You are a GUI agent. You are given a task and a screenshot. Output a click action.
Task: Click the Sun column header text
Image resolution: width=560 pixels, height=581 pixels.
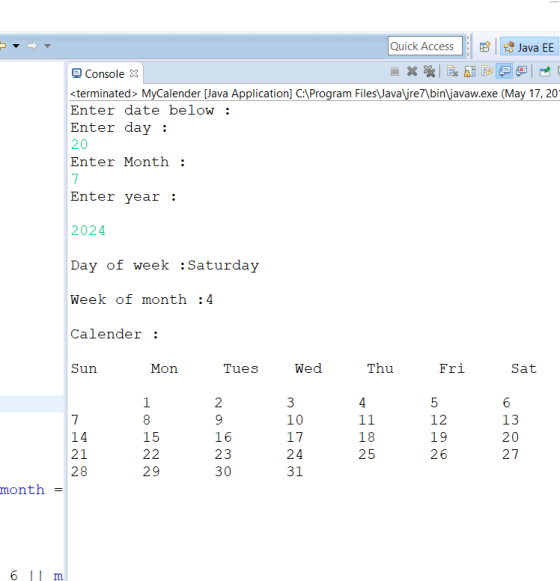click(84, 369)
